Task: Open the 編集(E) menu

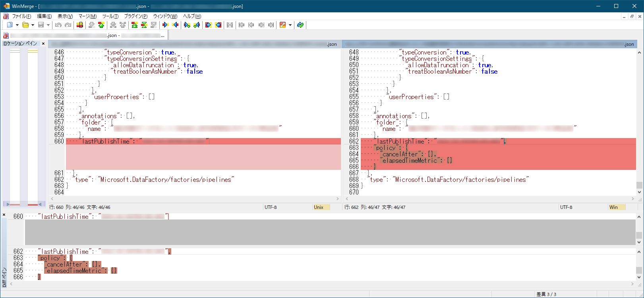Action: tap(44, 16)
